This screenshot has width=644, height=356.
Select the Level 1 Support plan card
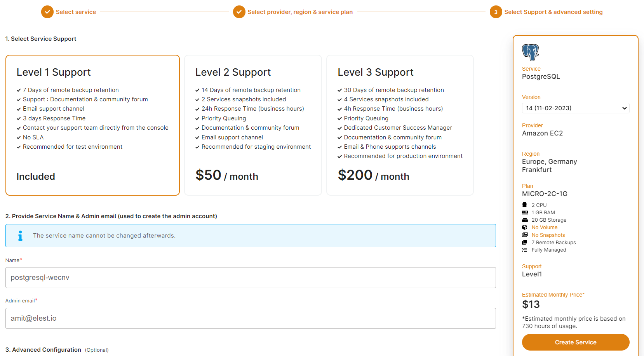(92, 125)
